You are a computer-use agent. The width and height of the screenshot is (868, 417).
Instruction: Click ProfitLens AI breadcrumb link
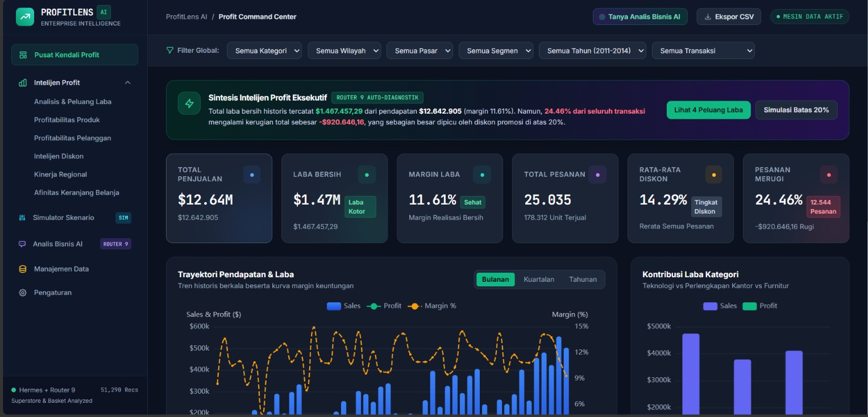tap(186, 17)
